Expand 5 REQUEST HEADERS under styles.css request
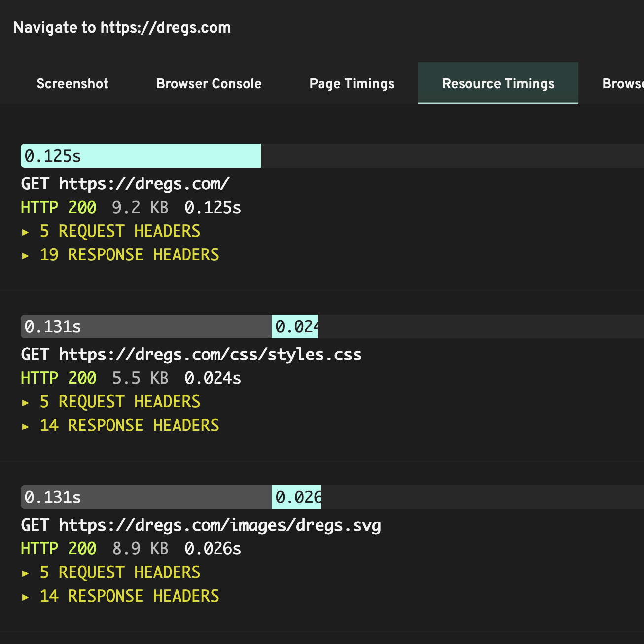 (119, 401)
